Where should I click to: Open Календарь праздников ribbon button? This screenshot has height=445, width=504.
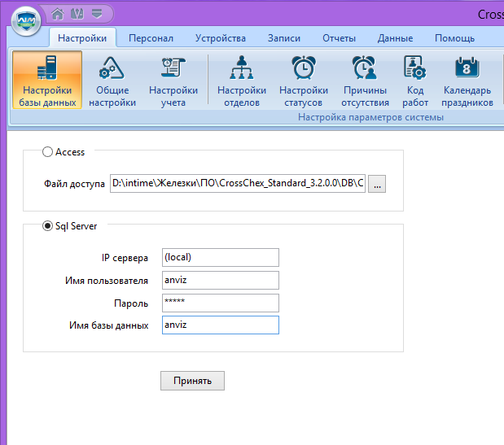(467, 80)
